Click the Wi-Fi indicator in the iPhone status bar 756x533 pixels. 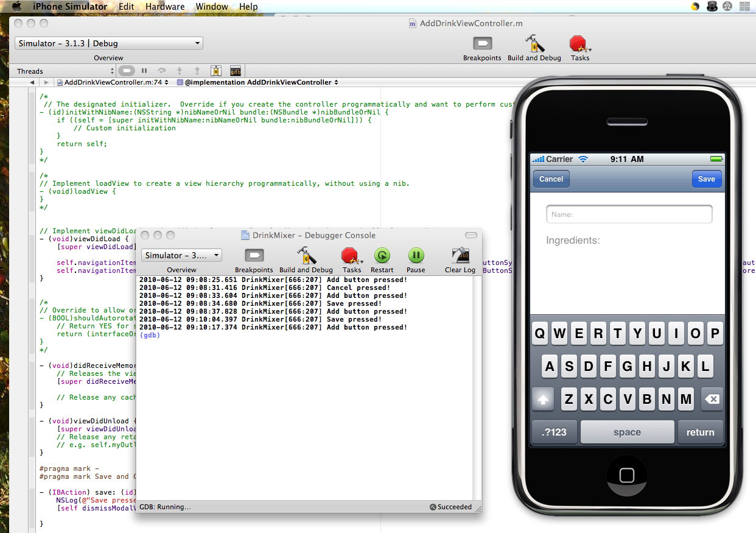(x=583, y=160)
